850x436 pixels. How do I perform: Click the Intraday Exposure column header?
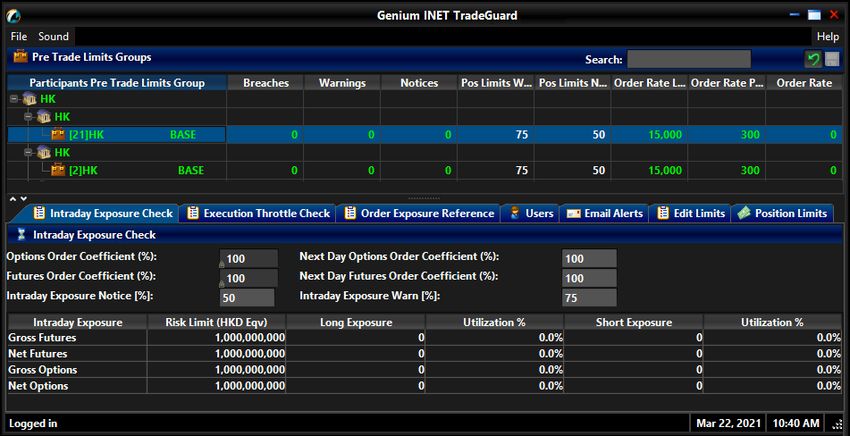(x=78, y=322)
